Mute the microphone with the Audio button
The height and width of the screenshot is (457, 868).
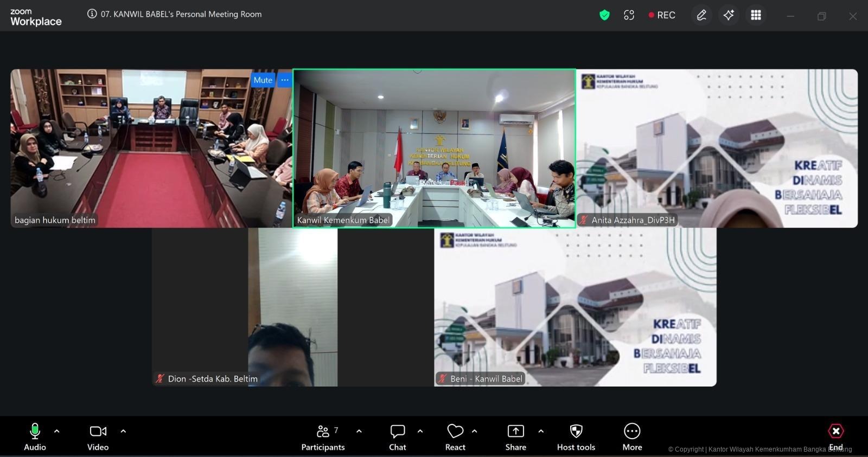tap(35, 437)
